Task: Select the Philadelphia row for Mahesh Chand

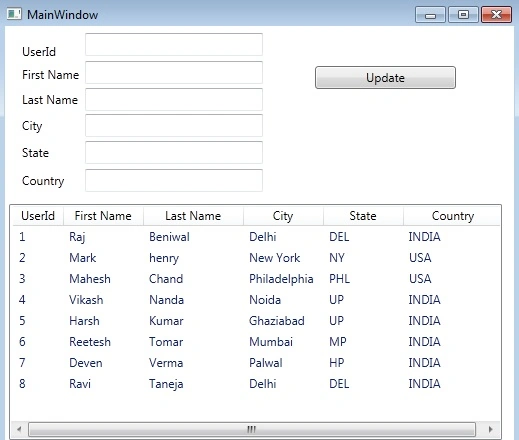Action: coord(256,279)
